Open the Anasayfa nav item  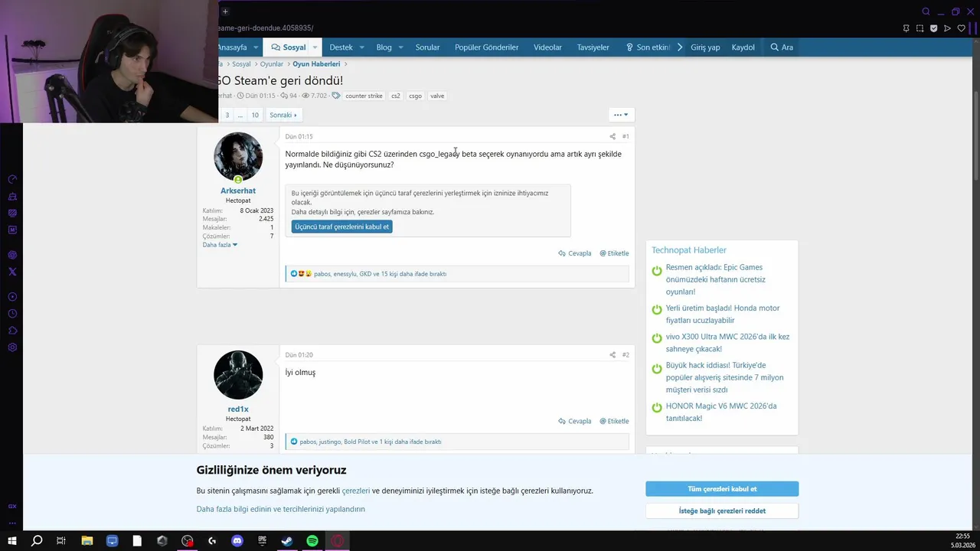tap(232, 47)
